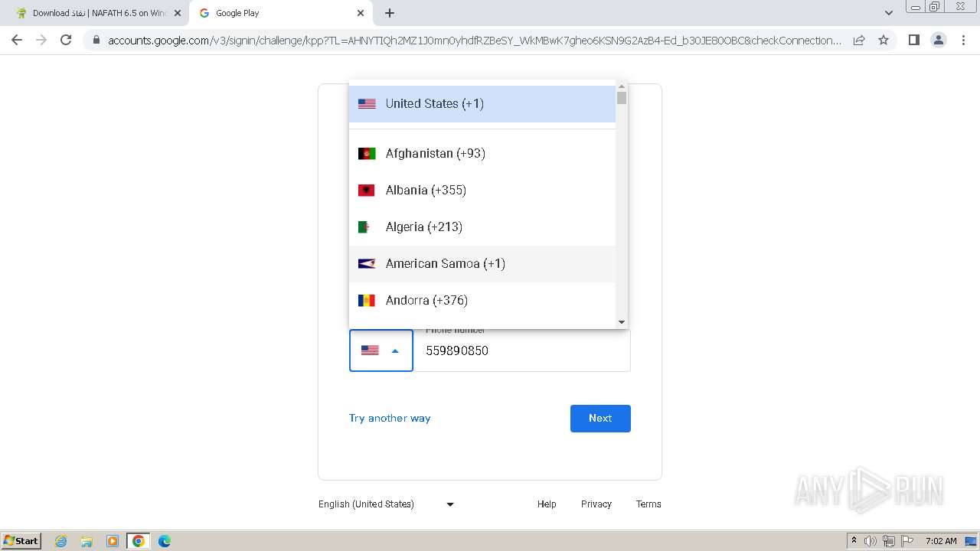Open Internet Explorer from taskbar
The height and width of the screenshot is (551, 980).
point(61,541)
